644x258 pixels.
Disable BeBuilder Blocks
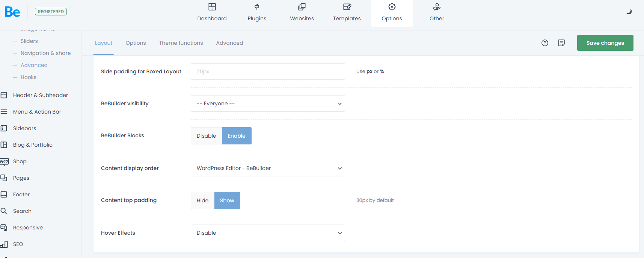pos(207,136)
